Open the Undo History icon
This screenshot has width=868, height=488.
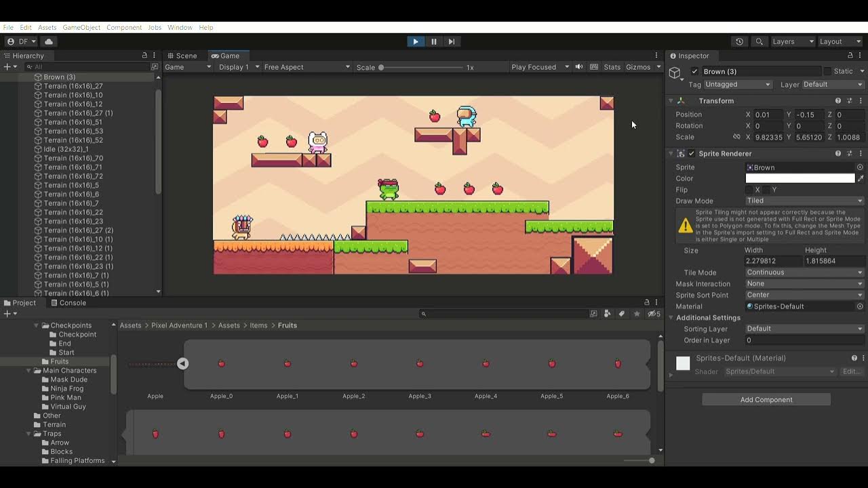point(739,41)
